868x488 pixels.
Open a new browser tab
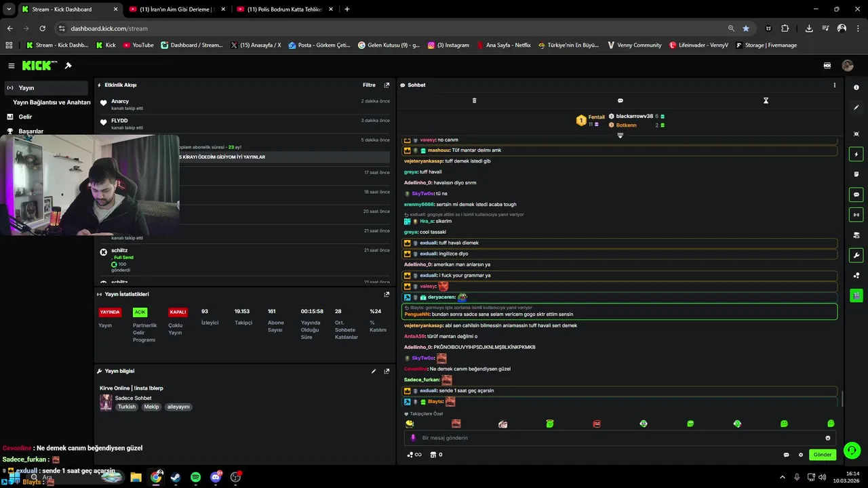347,9
